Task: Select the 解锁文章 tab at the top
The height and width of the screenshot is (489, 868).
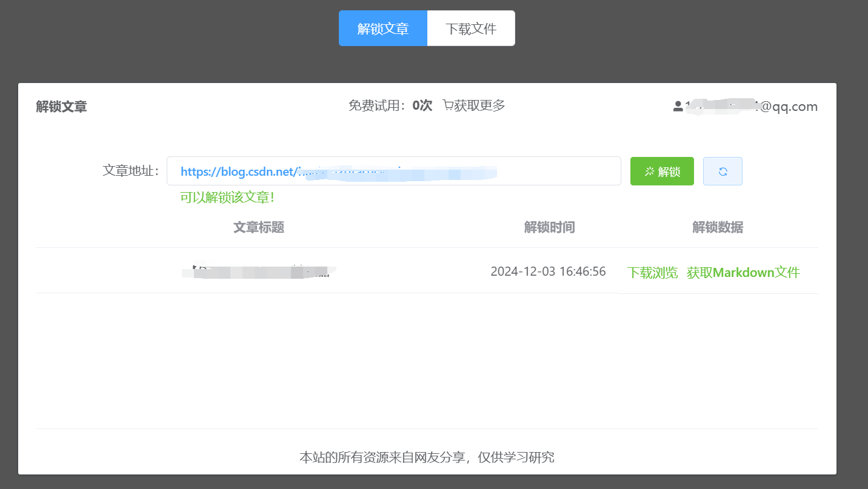Action: tap(383, 28)
